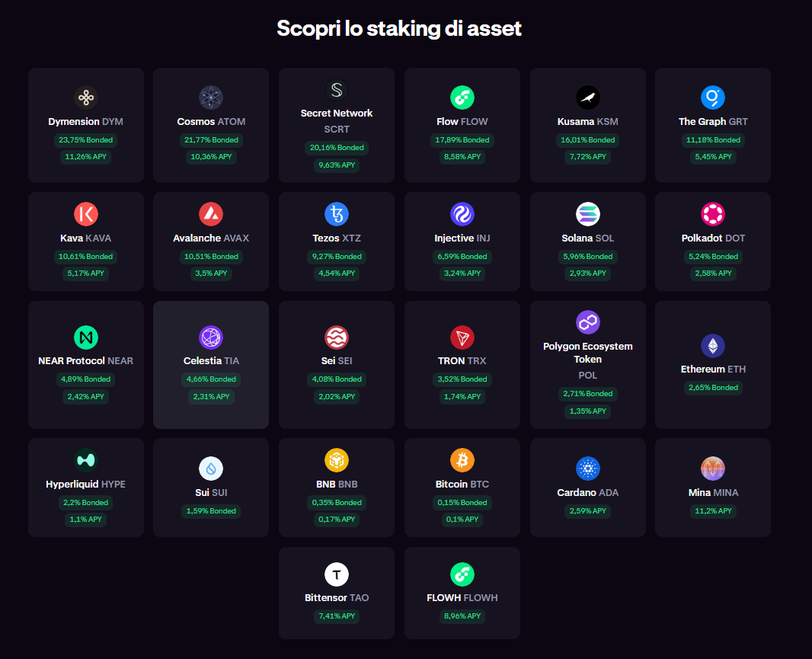Click the 9,27% Bonded badge

point(337,257)
